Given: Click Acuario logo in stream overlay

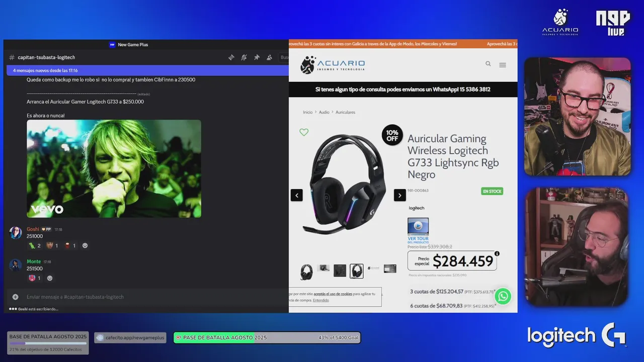Looking at the screenshot, I should 560,22.
